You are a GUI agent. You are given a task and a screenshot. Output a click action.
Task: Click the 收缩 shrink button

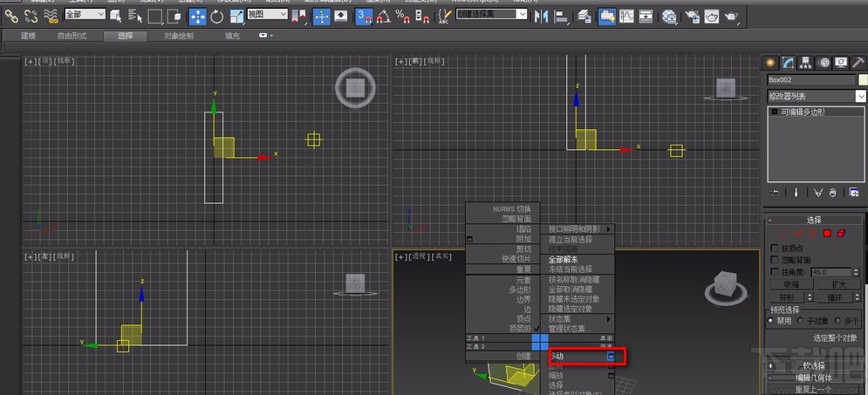[x=791, y=284]
